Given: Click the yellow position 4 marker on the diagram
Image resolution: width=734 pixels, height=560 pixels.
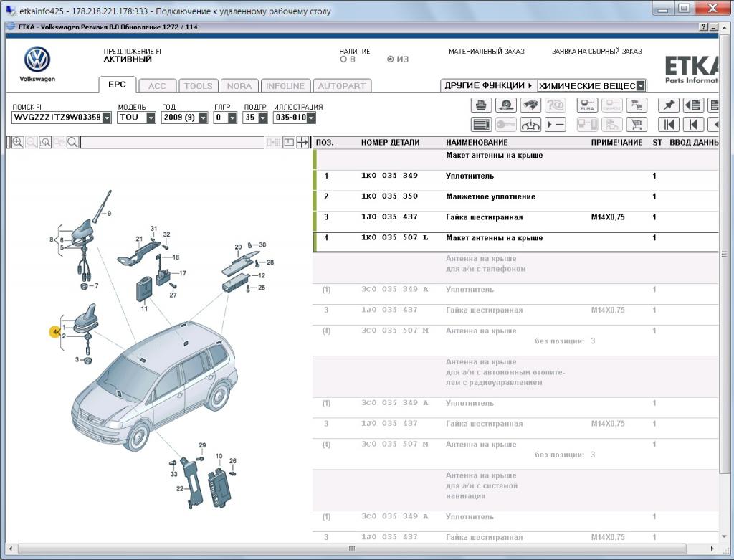Looking at the screenshot, I should click(x=55, y=332).
